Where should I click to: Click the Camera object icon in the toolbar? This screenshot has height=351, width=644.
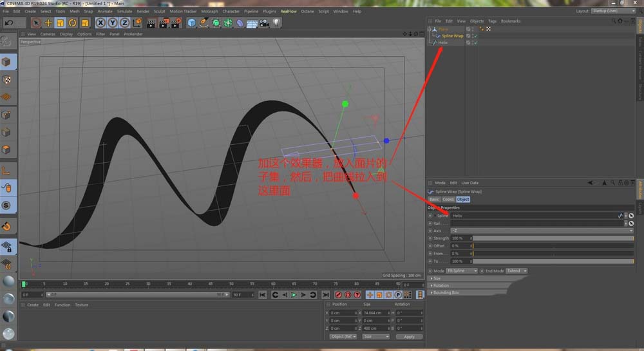(264, 23)
